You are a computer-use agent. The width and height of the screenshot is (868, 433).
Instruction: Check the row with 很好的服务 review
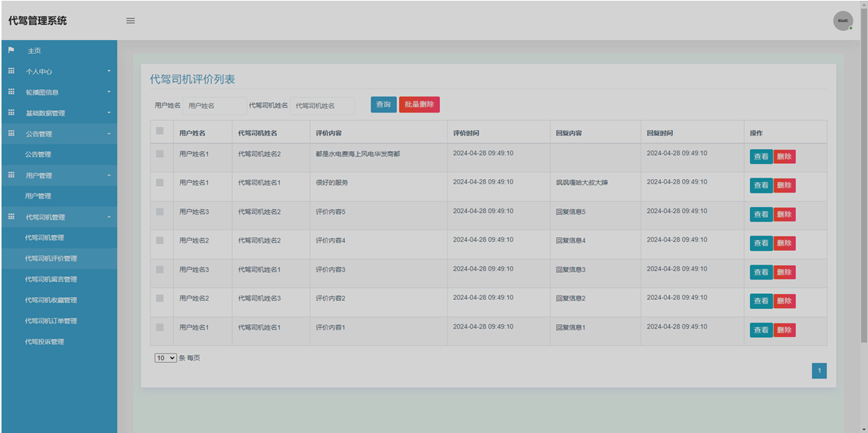click(160, 183)
